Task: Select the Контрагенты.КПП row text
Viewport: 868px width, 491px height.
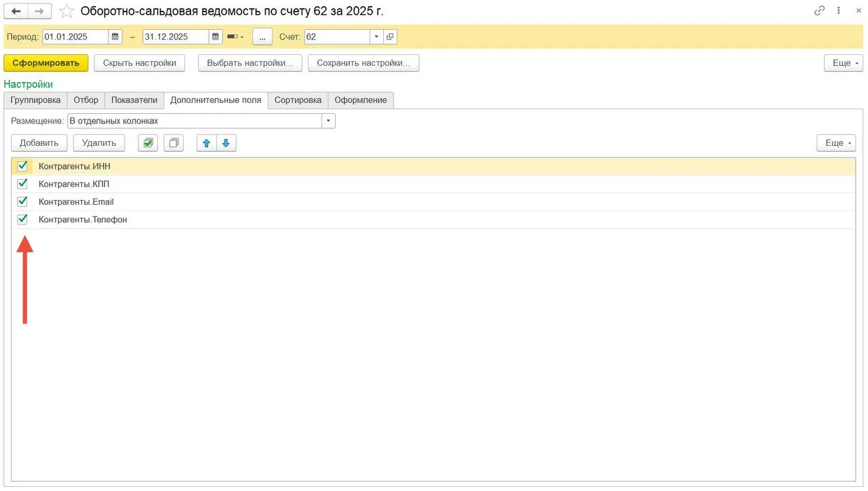Action: click(x=74, y=184)
